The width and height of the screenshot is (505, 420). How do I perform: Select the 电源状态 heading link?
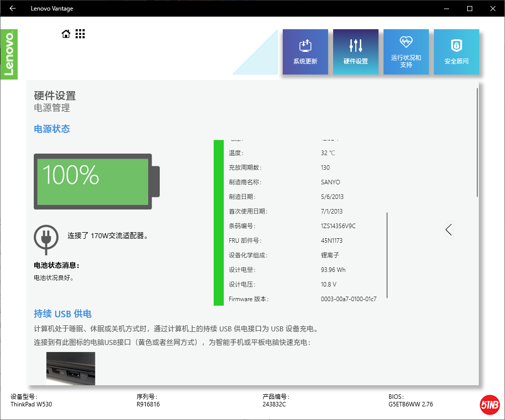pyautogui.click(x=51, y=128)
